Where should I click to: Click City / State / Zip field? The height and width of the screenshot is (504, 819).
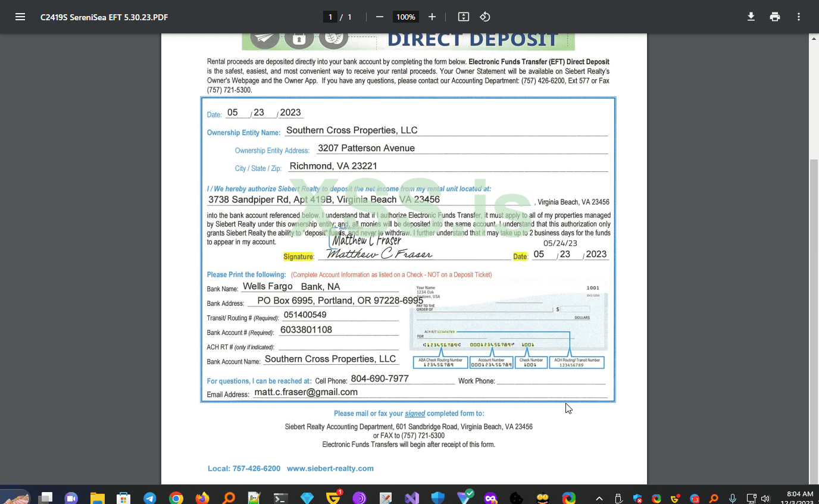coord(447,166)
